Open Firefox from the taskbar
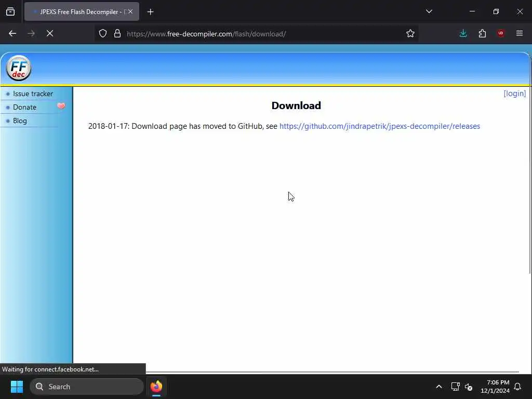Viewport: 532px width, 399px height. tap(156, 387)
